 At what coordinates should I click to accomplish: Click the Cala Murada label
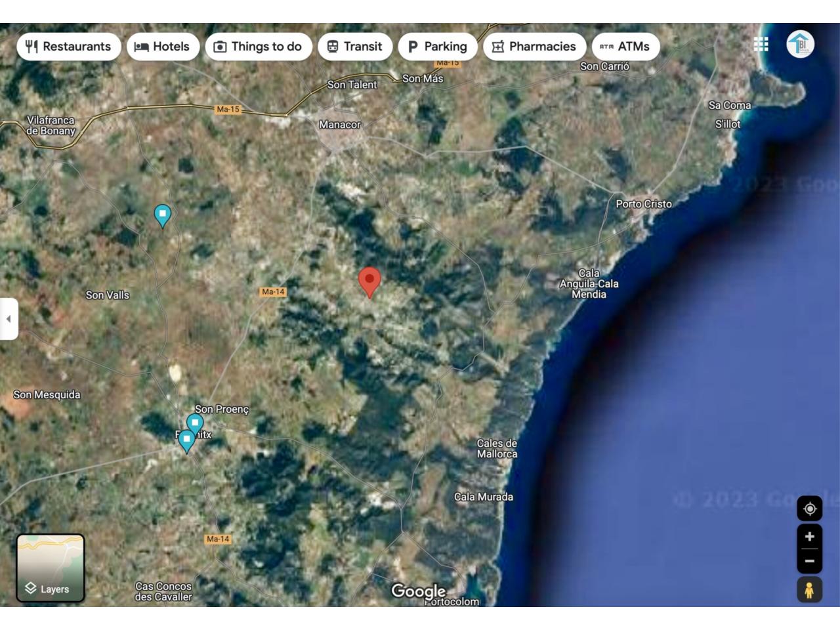[x=484, y=497]
